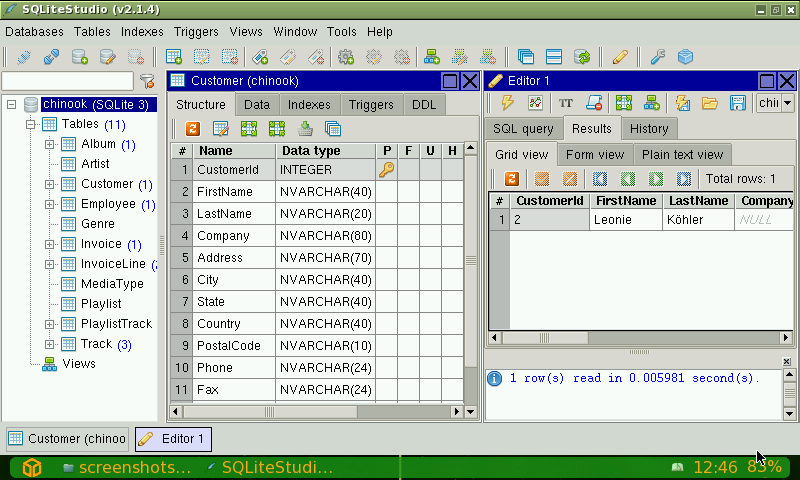Click the structure table horizontal scrollbar thumb
The height and width of the screenshot is (480, 800).
pos(270,411)
